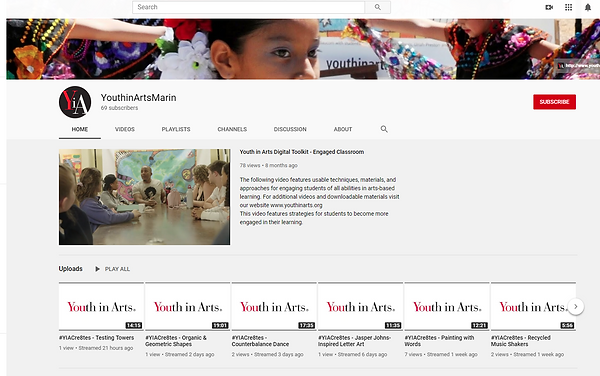Open the Painting with Words thumbnail
This screenshot has width=600, height=376.
[x=447, y=306]
